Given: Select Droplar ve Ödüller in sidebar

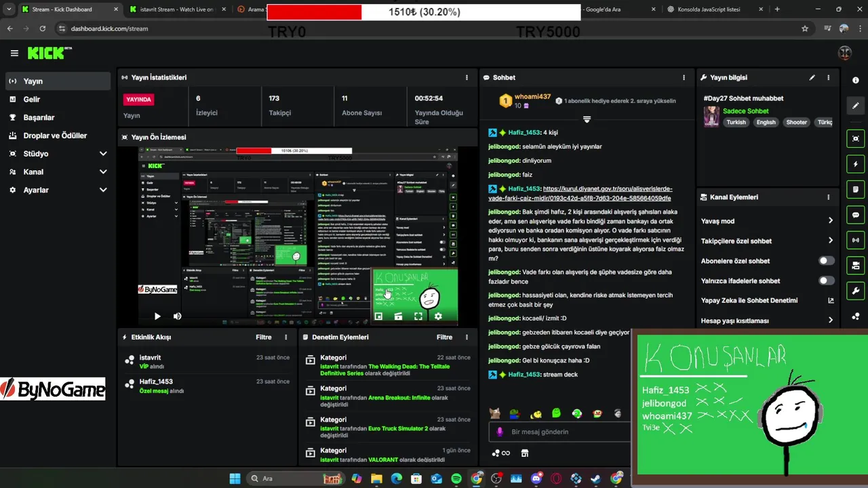Looking at the screenshot, I should [58, 136].
